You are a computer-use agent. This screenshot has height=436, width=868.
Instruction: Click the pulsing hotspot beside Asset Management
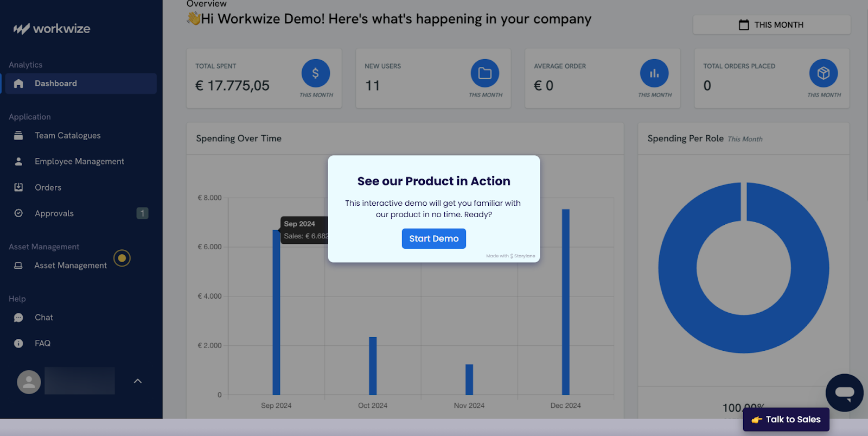tap(122, 258)
